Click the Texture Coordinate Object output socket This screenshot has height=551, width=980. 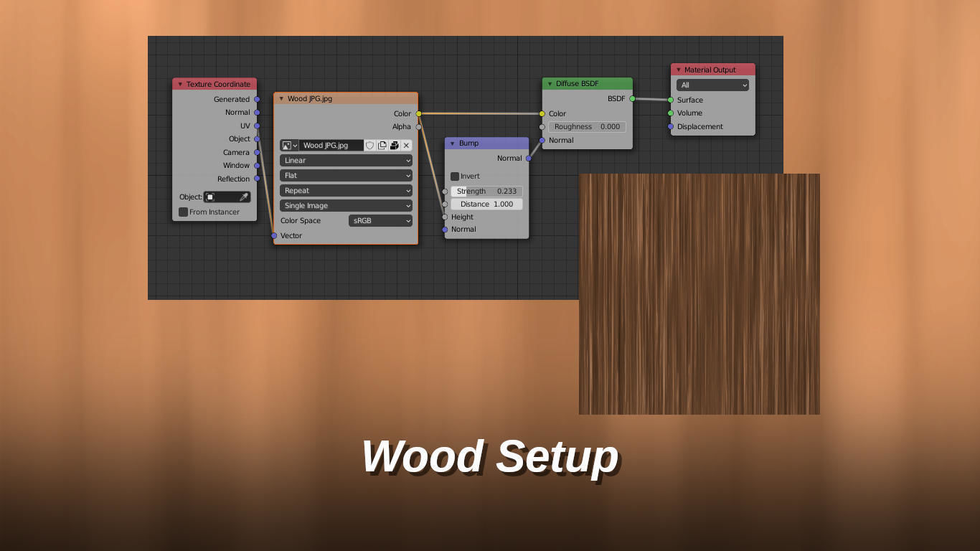pyautogui.click(x=257, y=139)
